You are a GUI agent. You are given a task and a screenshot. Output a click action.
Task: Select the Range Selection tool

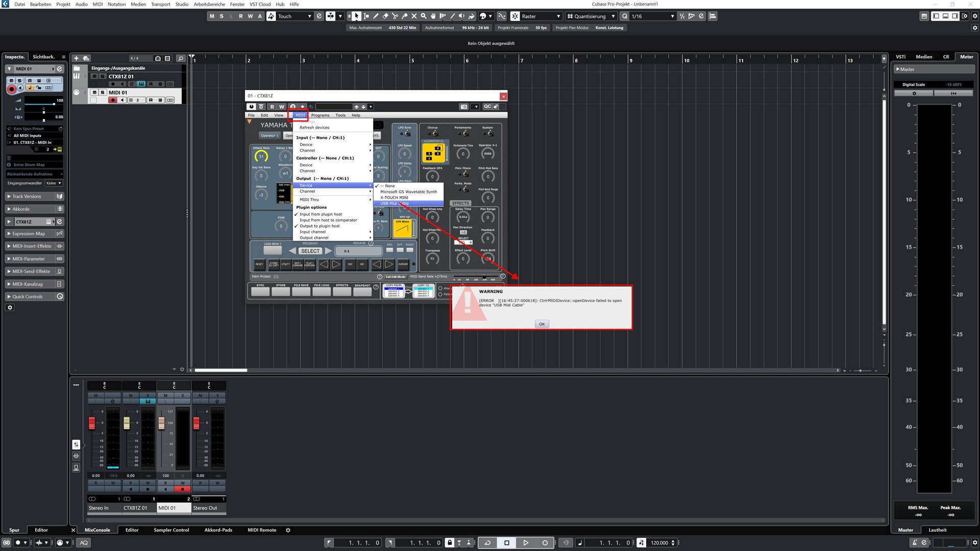(x=366, y=16)
